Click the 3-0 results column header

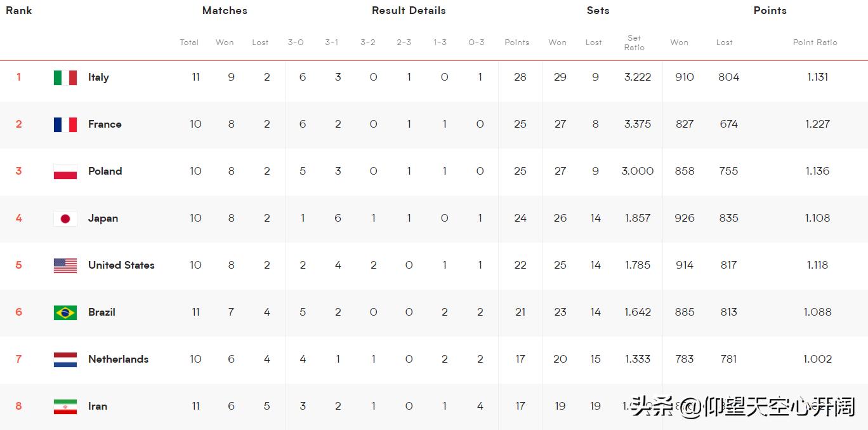click(296, 43)
